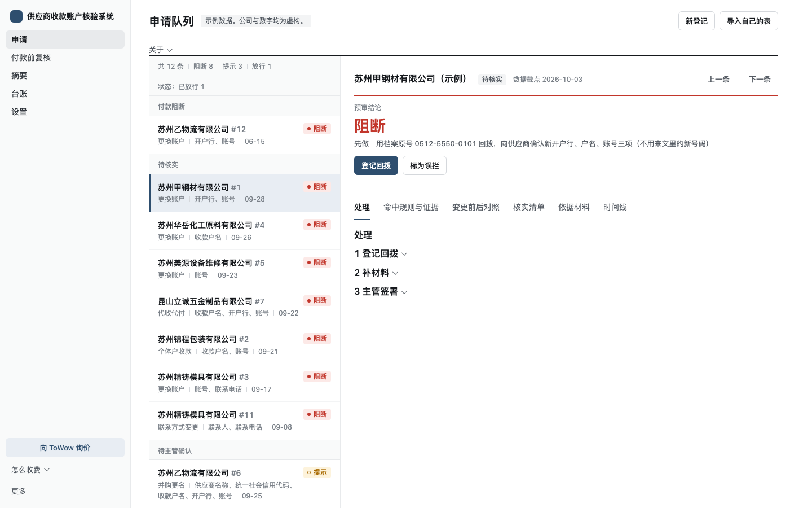
Task: Click the 待核实 status tag
Action: [x=492, y=80]
